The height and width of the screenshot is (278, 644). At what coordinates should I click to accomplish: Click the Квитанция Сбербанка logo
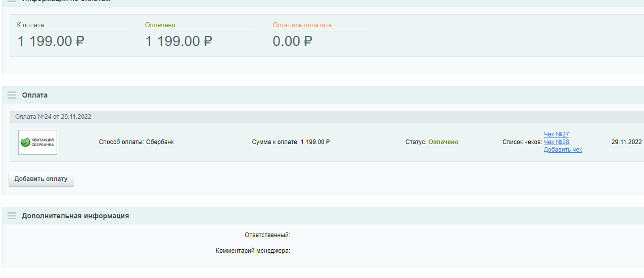(38, 142)
